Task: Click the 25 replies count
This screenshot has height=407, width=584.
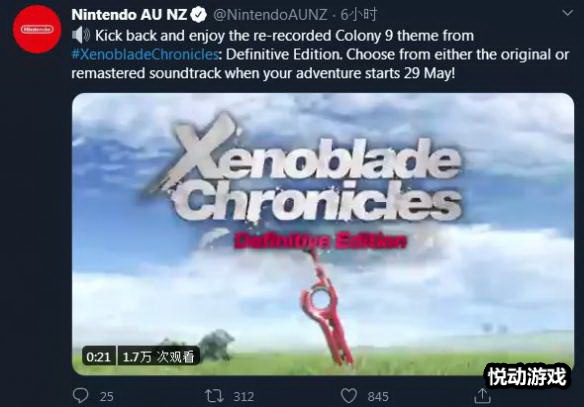Action: [107, 397]
